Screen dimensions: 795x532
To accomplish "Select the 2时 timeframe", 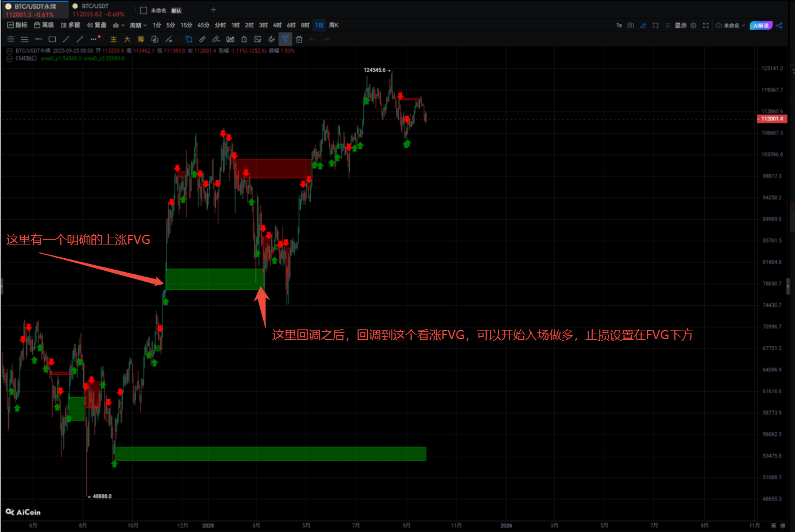I will click(249, 25).
